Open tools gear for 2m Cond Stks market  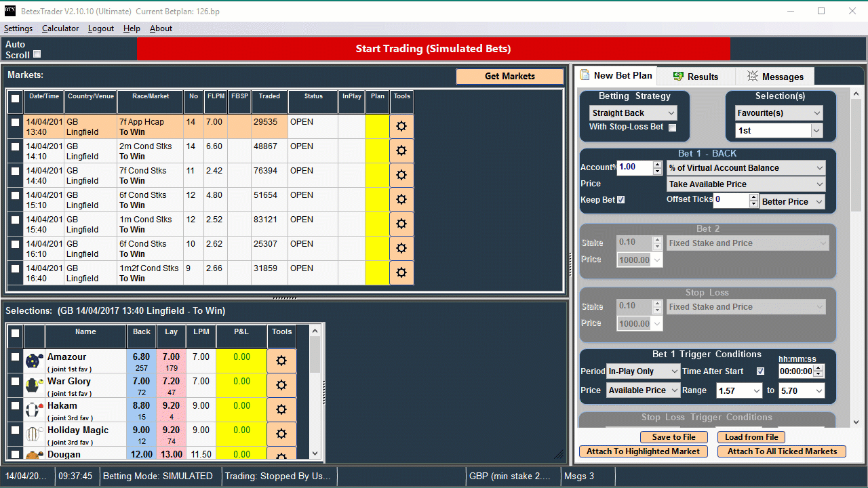401,151
